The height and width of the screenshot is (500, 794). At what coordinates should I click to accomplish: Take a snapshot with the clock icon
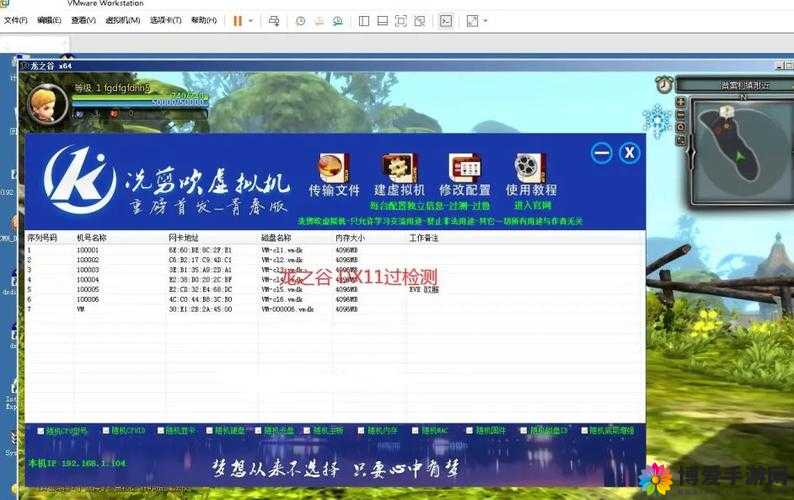(300, 21)
